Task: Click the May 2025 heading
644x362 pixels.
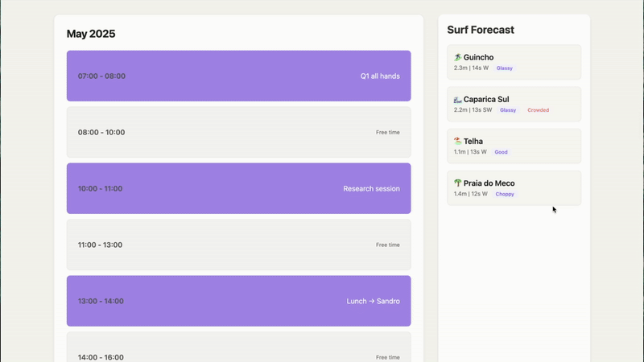Action: pos(91,34)
